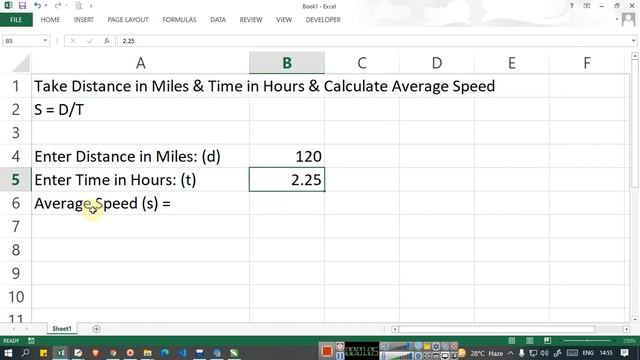Click cell containing 'S = D/T'
This screenshot has height=360, width=640.
click(x=140, y=109)
